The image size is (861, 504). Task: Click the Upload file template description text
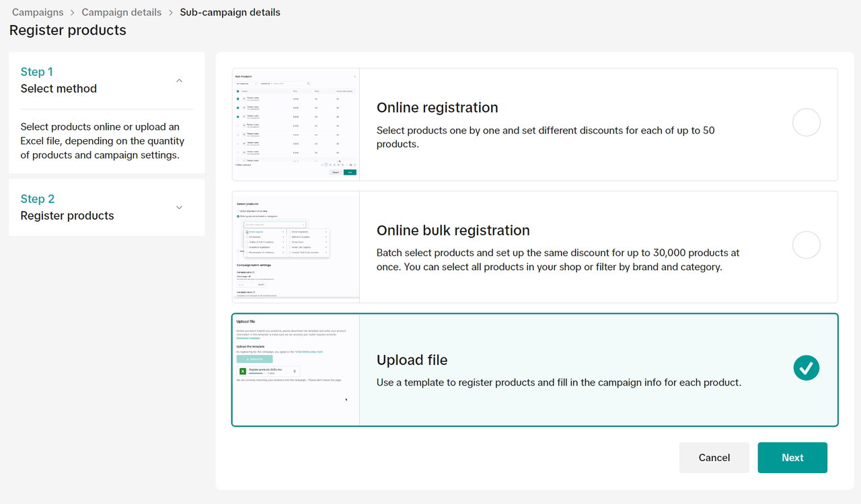click(x=558, y=382)
